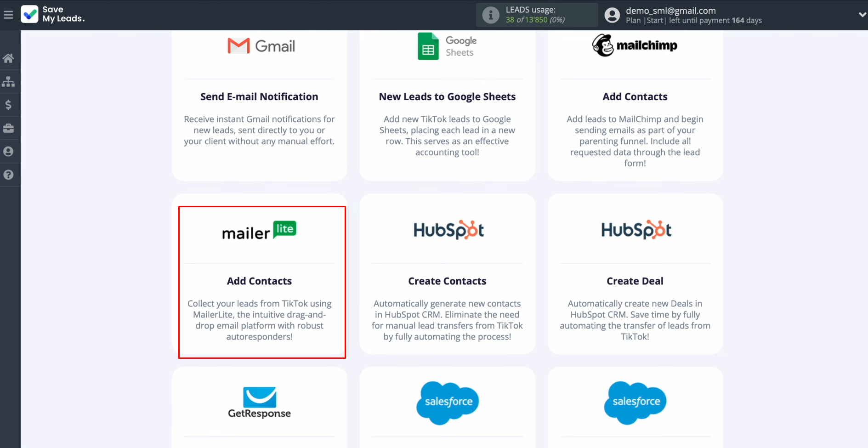The width and height of the screenshot is (868, 448).
Task: Select Mailchimp Add Contacts title
Action: click(x=635, y=96)
